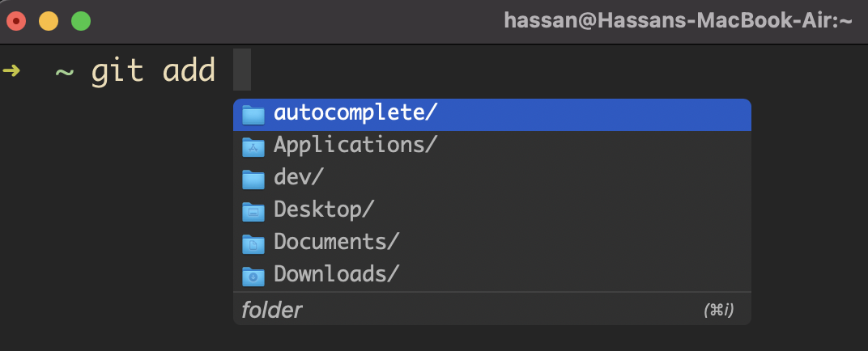Select Desktop/ from the suggestions
The width and height of the screenshot is (868, 351).
point(491,210)
